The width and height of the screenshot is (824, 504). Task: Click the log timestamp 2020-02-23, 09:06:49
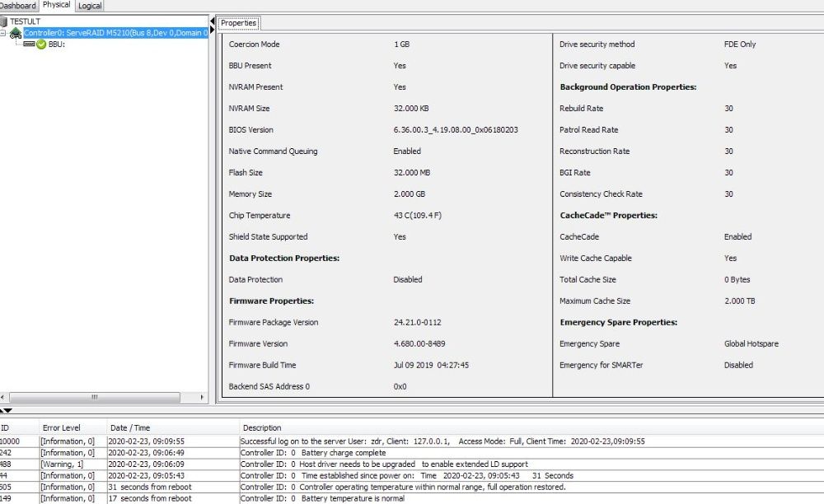[x=146, y=453]
